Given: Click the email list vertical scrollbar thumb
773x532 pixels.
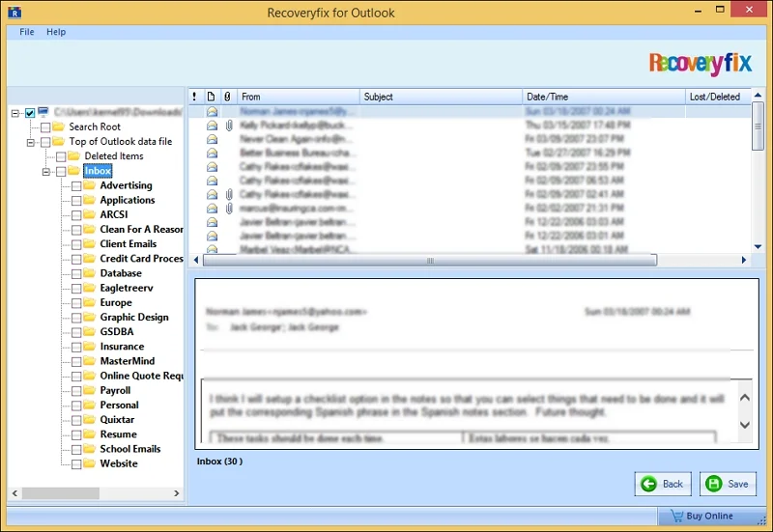Looking at the screenshot, I should [x=758, y=126].
